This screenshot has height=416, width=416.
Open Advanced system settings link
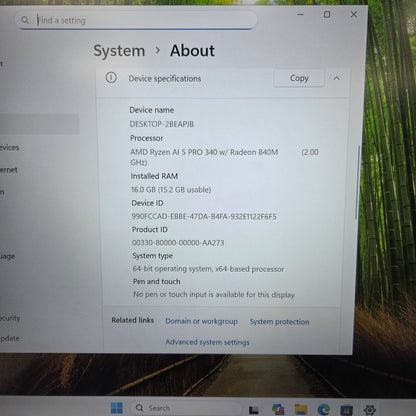click(x=207, y=342)
